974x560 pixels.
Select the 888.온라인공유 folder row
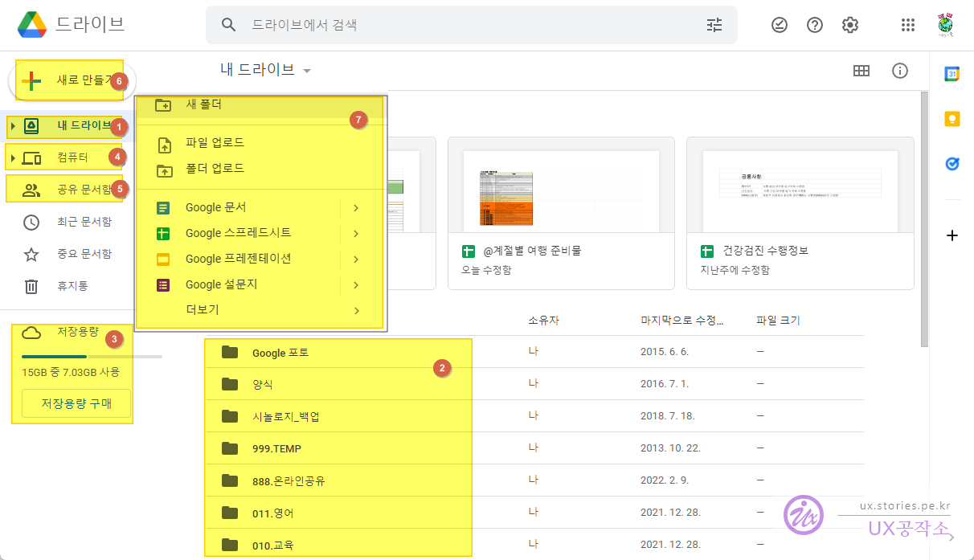535,480
